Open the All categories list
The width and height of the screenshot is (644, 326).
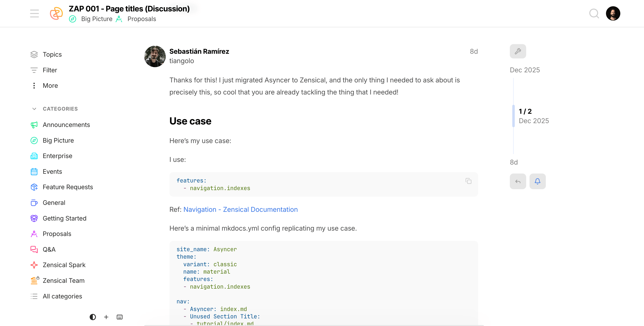[62, 296]
